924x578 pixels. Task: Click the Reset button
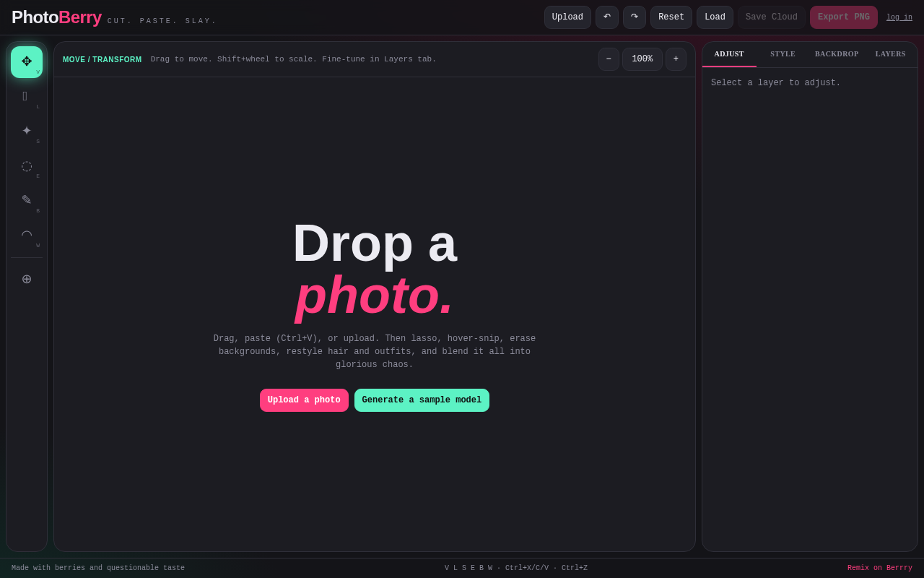click(x=671, y=17)
